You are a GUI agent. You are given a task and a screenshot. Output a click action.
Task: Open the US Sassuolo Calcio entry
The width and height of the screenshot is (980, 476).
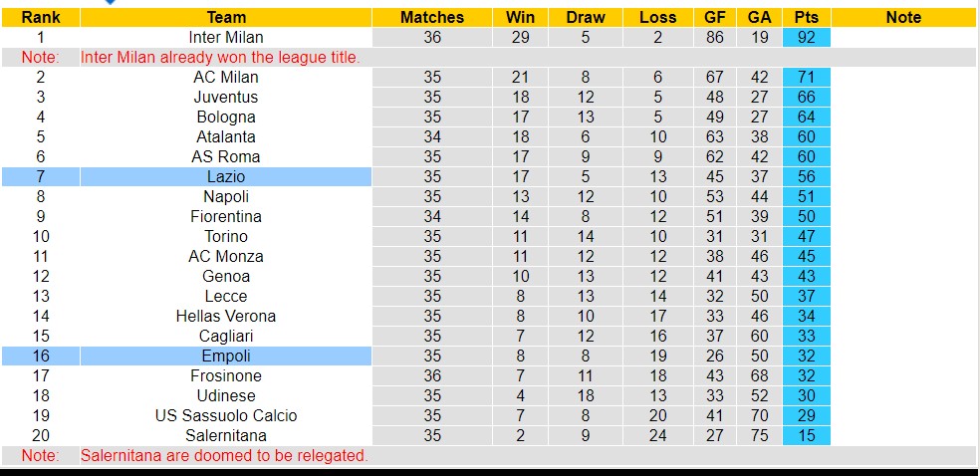tap(226, 415)
